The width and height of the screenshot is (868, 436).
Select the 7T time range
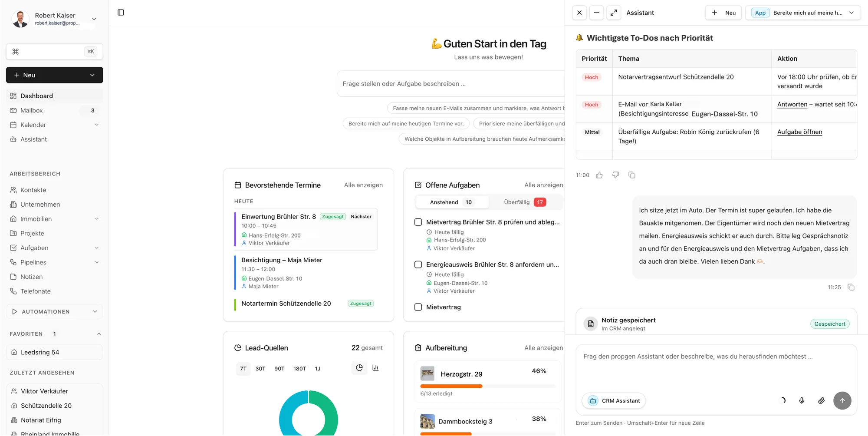(243, 368)
